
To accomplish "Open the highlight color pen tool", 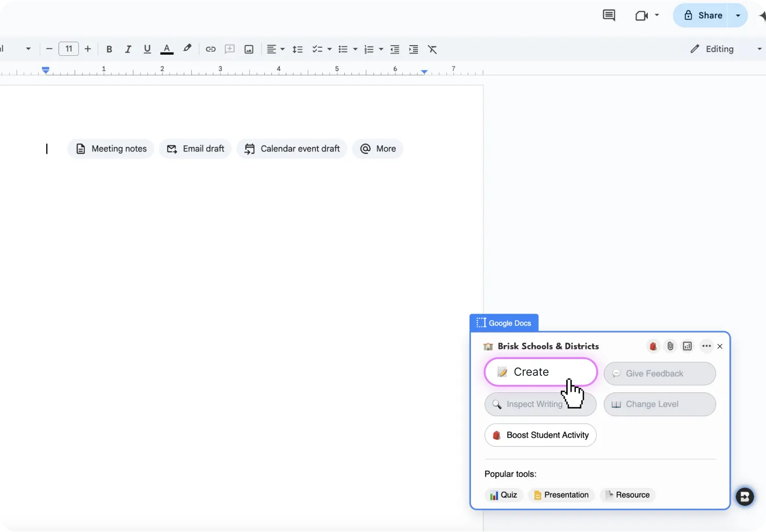I will [187, 49].
